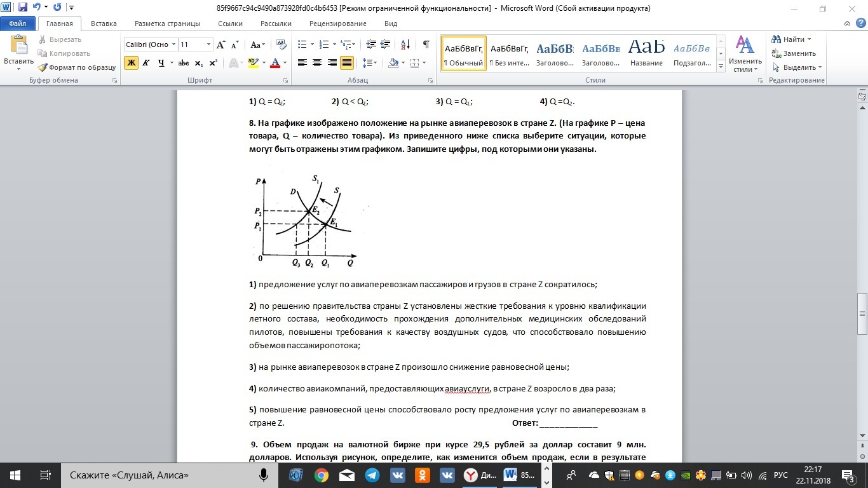Open the change case dropdown
This screenshot has width=868, height=488.
pos(257,44)
